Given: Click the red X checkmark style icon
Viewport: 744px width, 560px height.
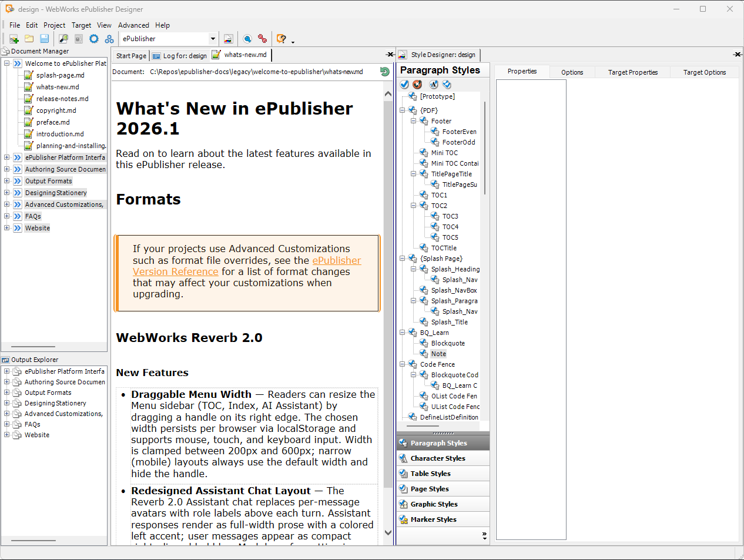Looking at the screenshot, I should (417, 84).
